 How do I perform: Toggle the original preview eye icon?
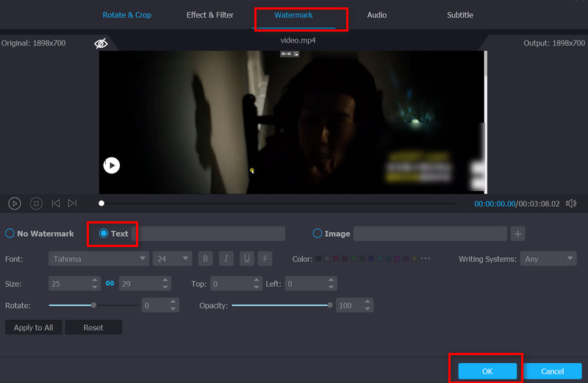101,43
